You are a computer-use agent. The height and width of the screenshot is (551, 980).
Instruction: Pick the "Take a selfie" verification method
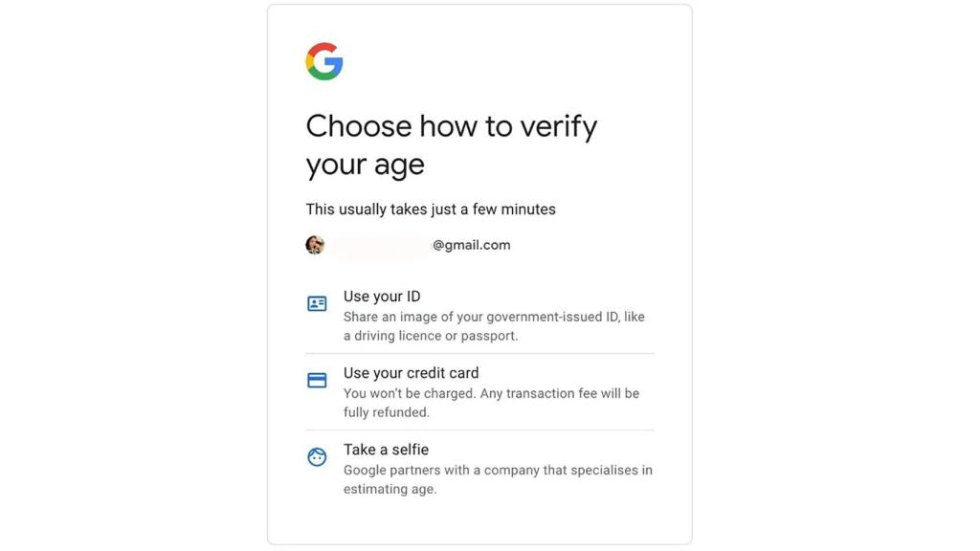[386, 450]
